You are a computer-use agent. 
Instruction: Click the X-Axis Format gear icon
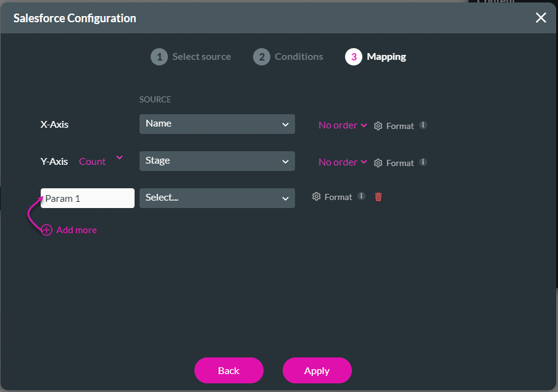(x=378, y=126)
